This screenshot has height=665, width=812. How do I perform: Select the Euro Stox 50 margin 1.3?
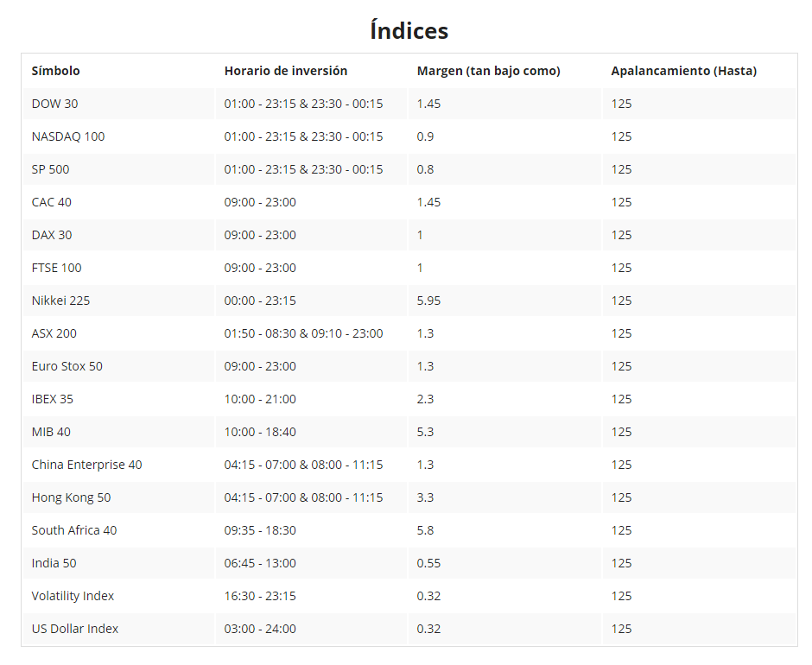point(425,366)
